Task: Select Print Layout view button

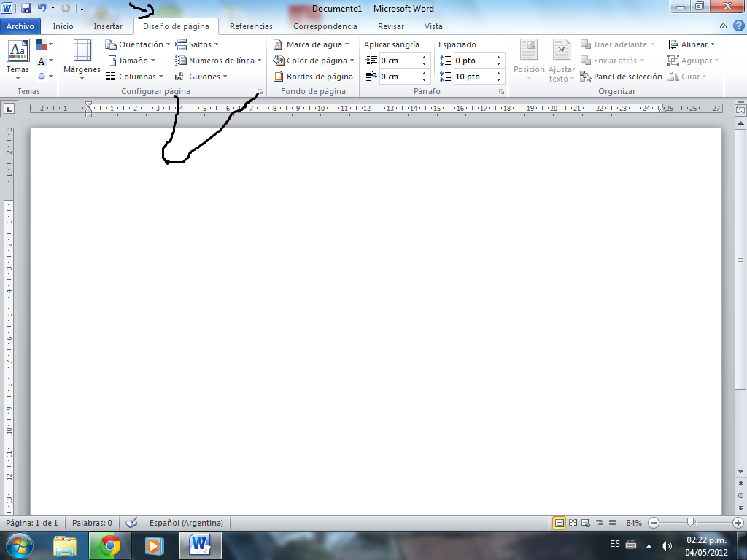Action: tap(560, 523)
